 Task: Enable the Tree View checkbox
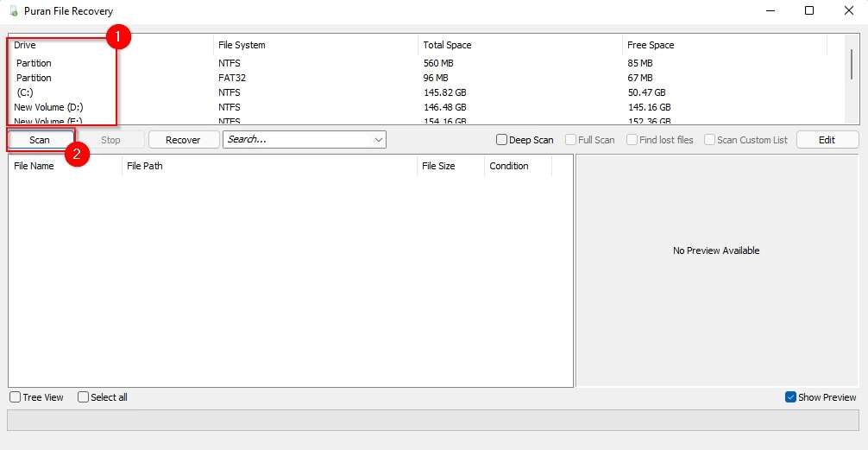36,397
